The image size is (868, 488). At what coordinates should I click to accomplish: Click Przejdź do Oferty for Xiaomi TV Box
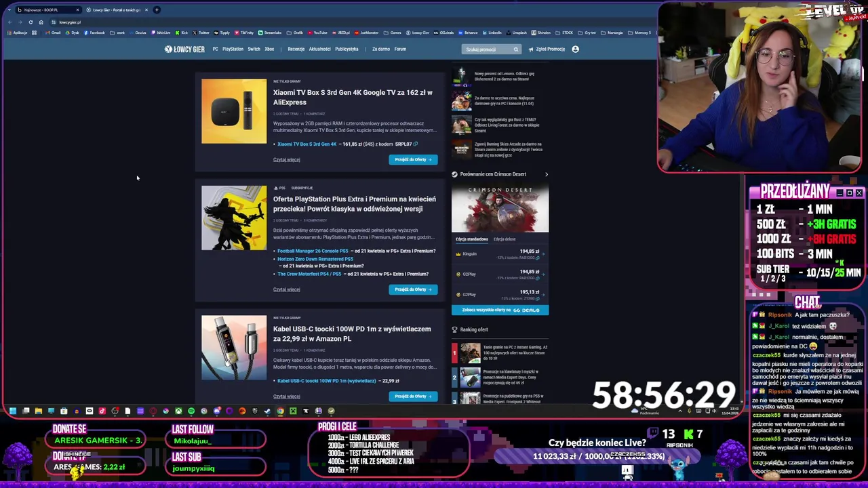413,159
